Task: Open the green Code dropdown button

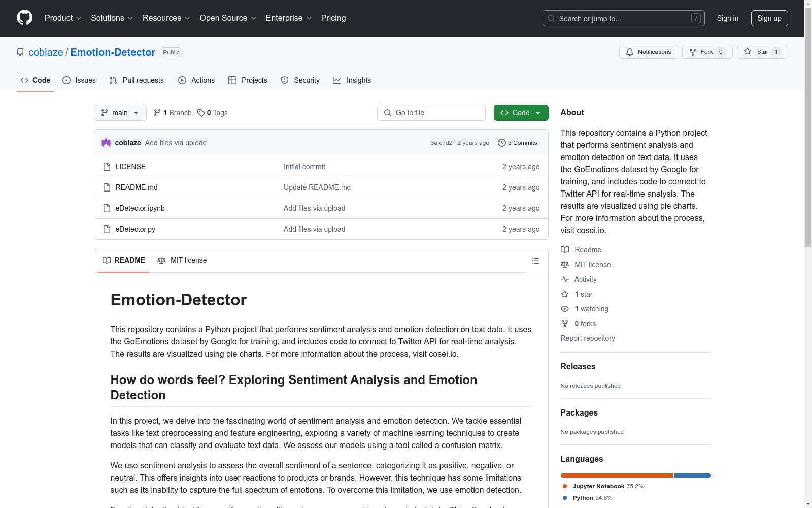Action: tap(521, 113)
